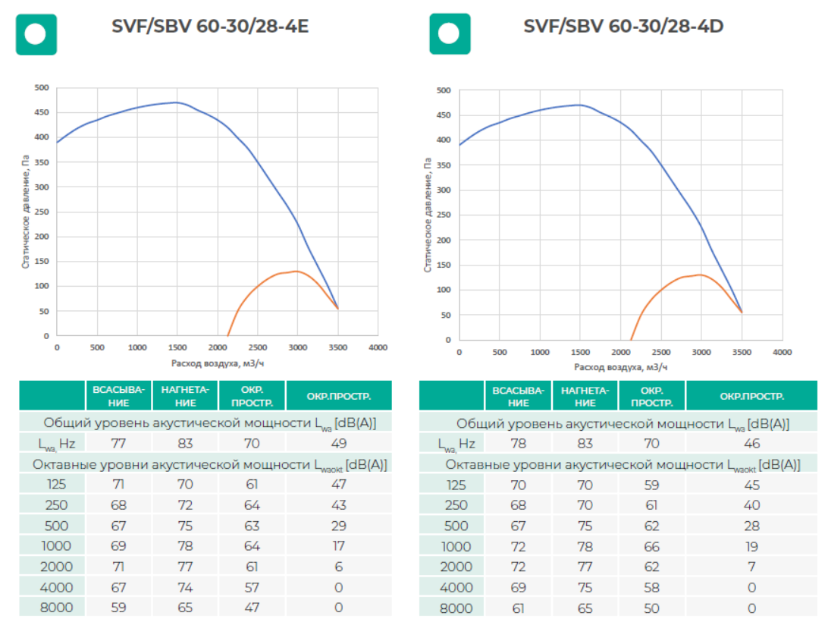Click right table's Октавные уровни heading
Image resolution: width=828 pixels, height=644 pixels.
tap(623, 465)
